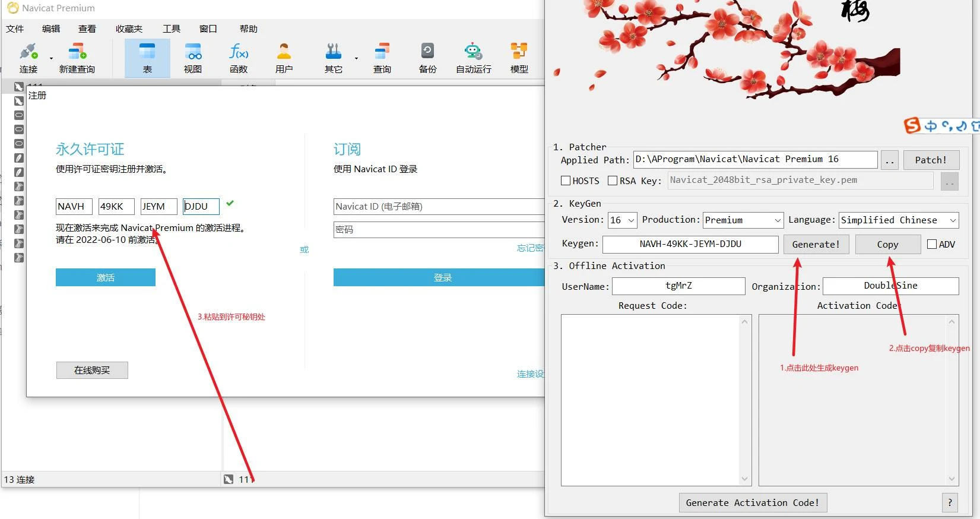Click the 模型 (Model) toolbar icon
The height and width of the screenshot is (519, 980).
pyautogui.click(x=519, y=58)
